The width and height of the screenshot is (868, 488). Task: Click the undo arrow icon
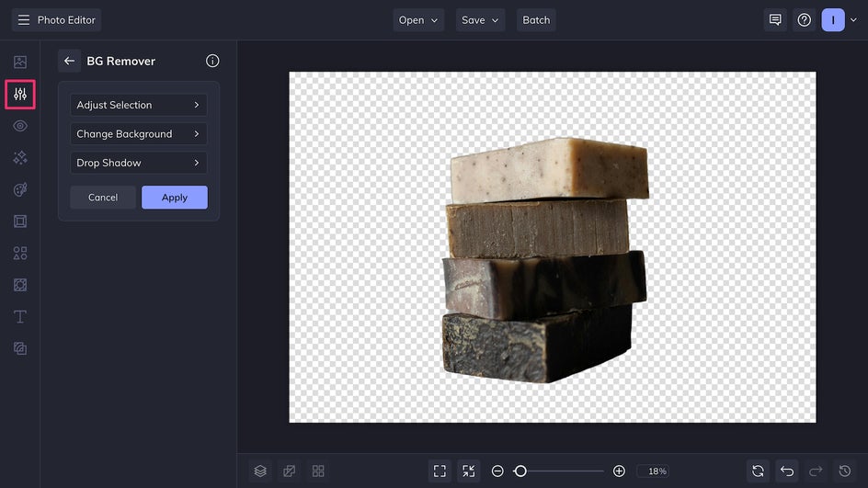point(786,471)
